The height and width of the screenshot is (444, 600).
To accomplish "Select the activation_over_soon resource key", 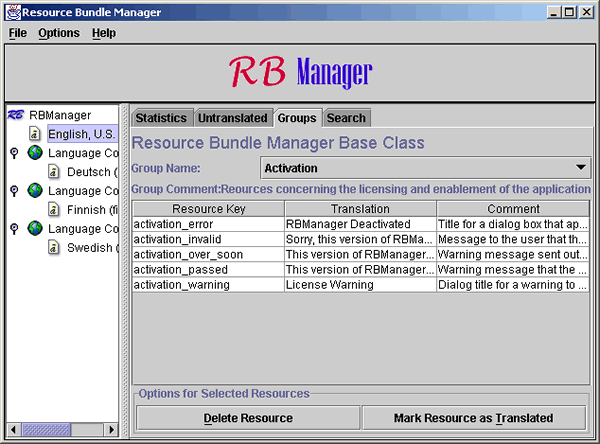I will (208, 255).
